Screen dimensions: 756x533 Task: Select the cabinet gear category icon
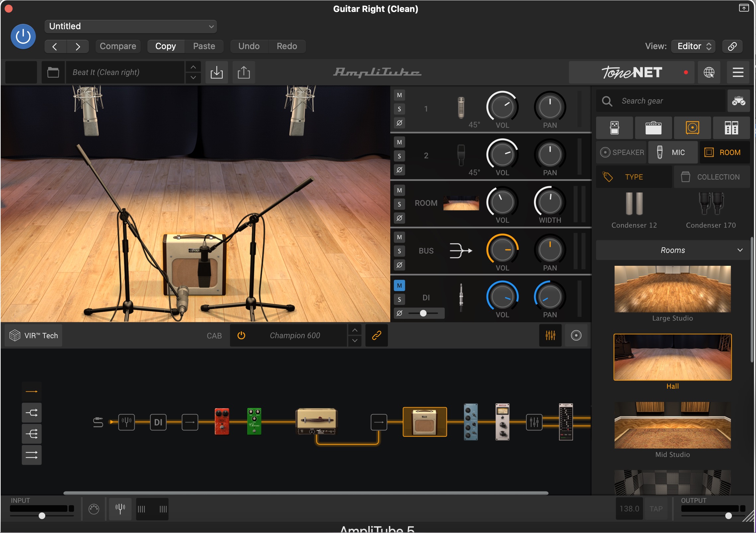click(692, 128)
